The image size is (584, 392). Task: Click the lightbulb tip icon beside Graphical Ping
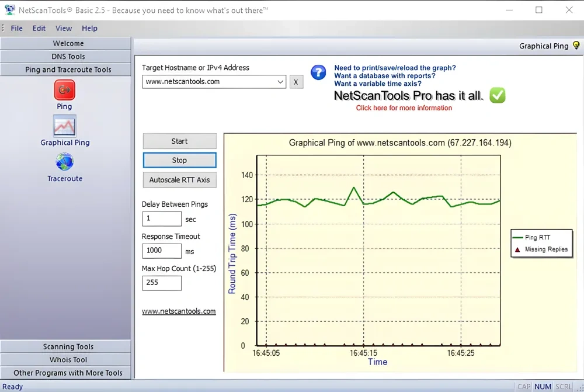576,46
